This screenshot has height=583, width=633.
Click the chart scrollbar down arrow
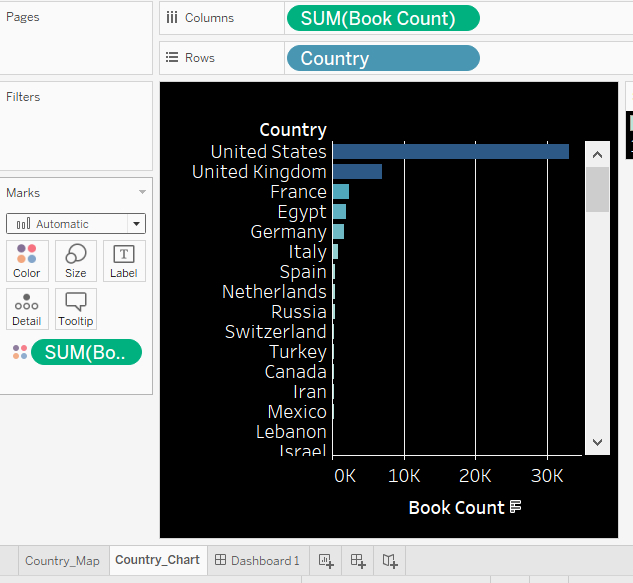(x=597, y=442)
